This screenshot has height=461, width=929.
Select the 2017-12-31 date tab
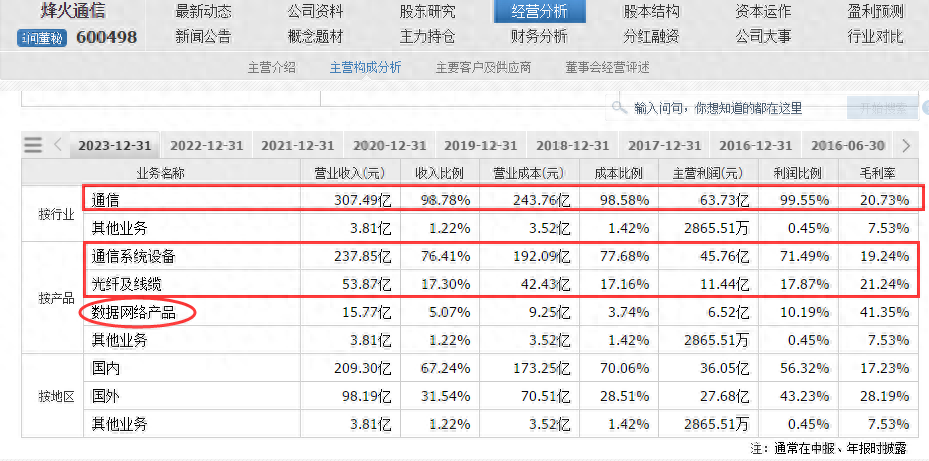pos(665,145)
